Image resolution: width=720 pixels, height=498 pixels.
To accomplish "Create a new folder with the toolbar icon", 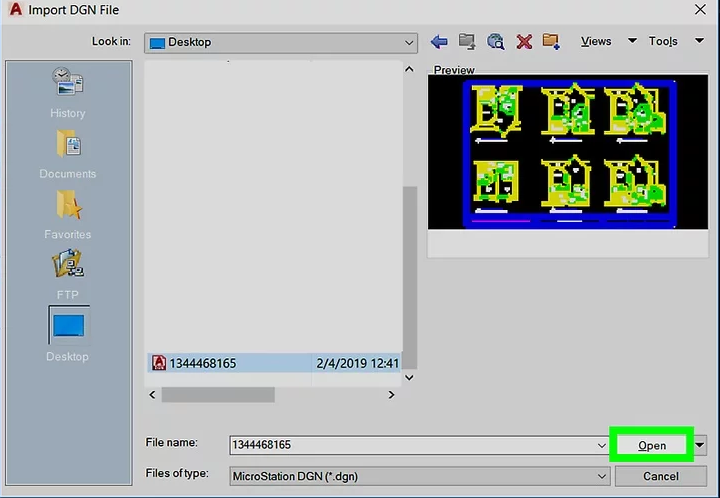I will point(551,42).
